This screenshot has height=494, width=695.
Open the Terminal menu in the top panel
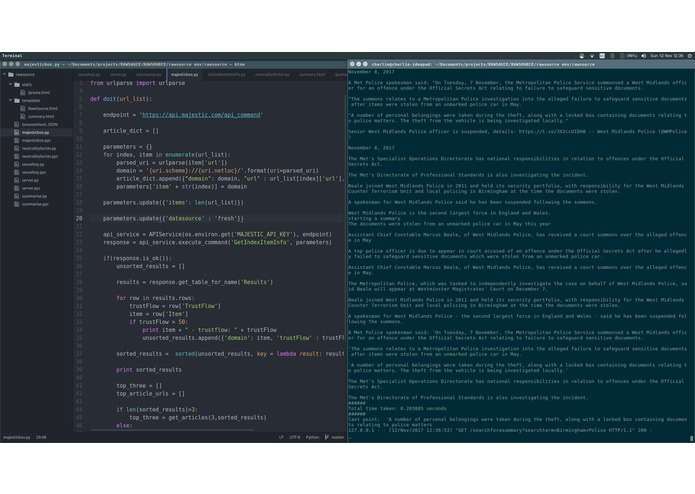[12, 56]
